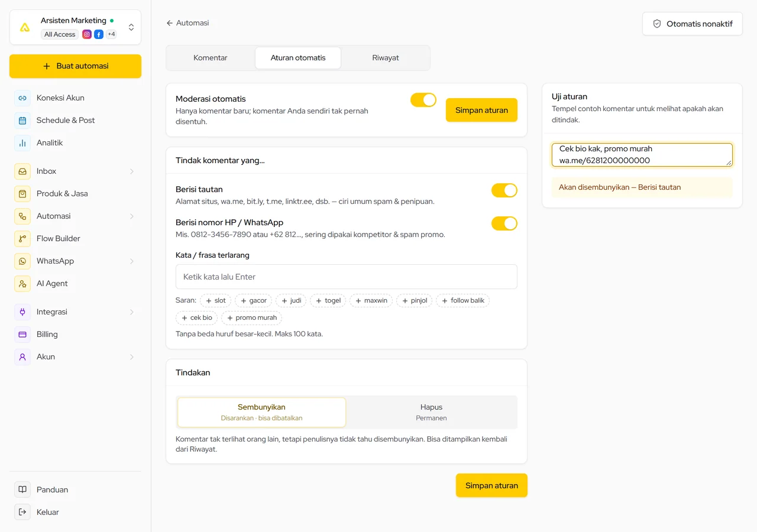Open the Inbox tray icon
Image resolution: width=757 pixels, height=532 pixels.
pos(22,171)
